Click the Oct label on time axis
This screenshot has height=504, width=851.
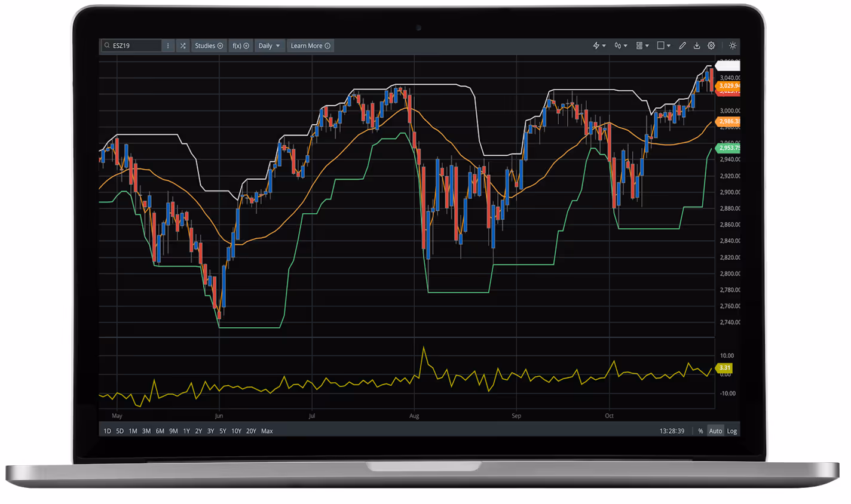[609, 416]
